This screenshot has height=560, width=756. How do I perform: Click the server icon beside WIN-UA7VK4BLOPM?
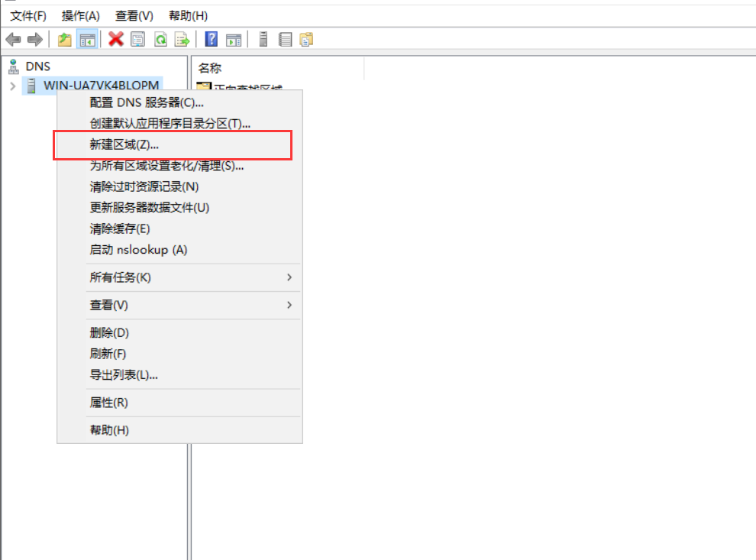[31, 86]
